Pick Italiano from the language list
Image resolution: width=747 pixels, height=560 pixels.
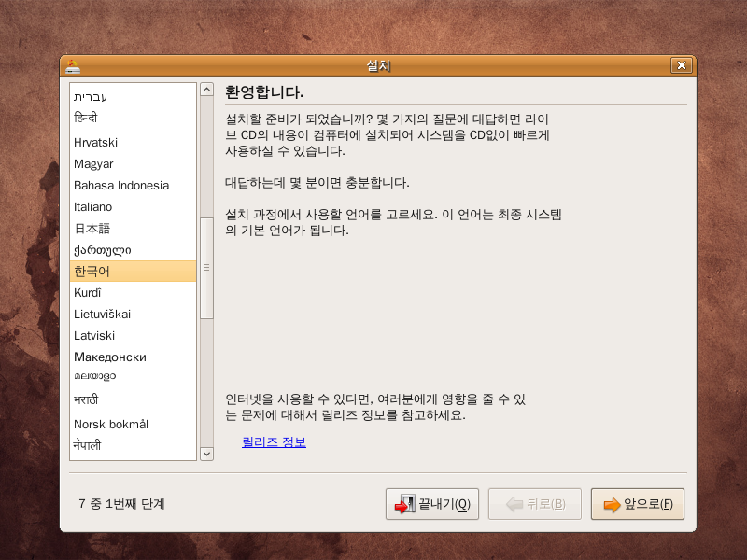pos(133,206)
